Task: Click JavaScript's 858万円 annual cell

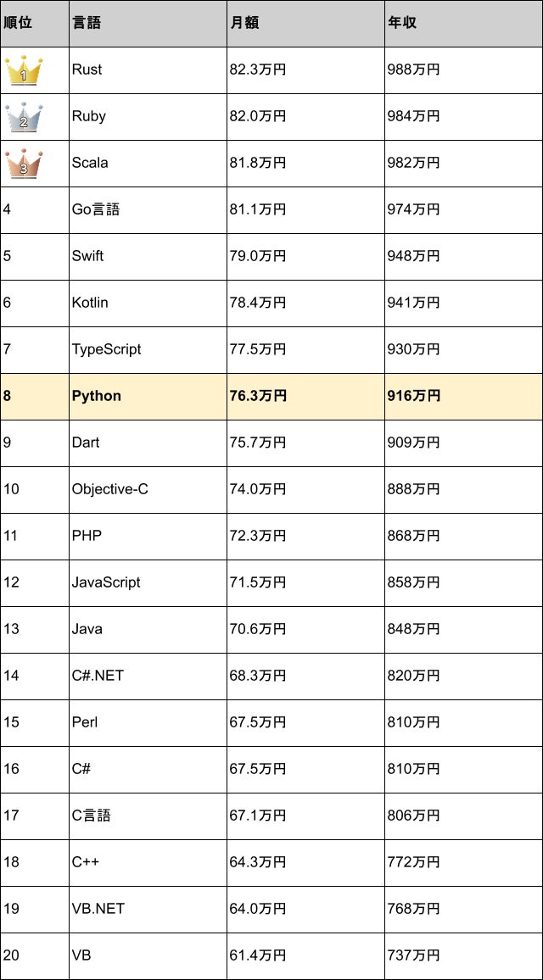Action: click(463, 582)
